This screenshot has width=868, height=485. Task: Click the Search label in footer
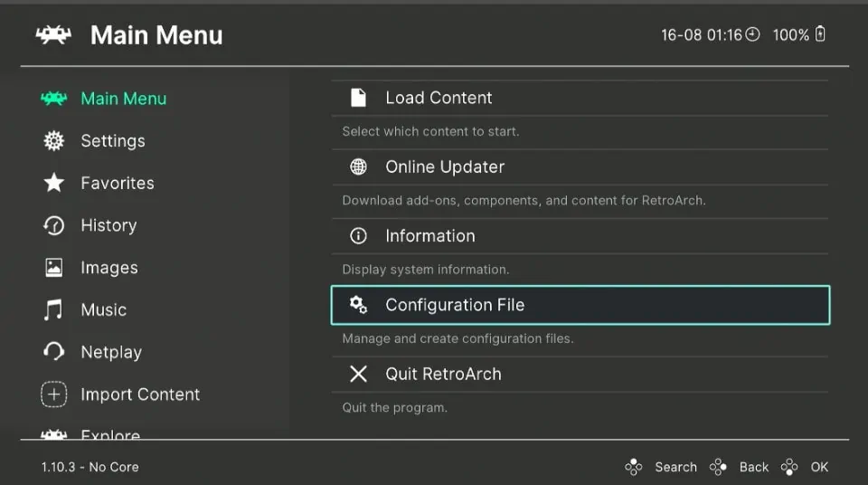coord(676,467)
